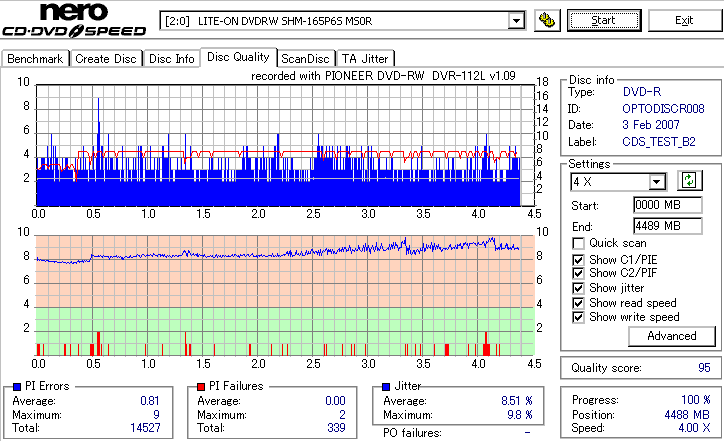The width and height of the screenshot is (724, 441).
Task: Enable the Quick scan checkbox
Action: coord(578,243)
